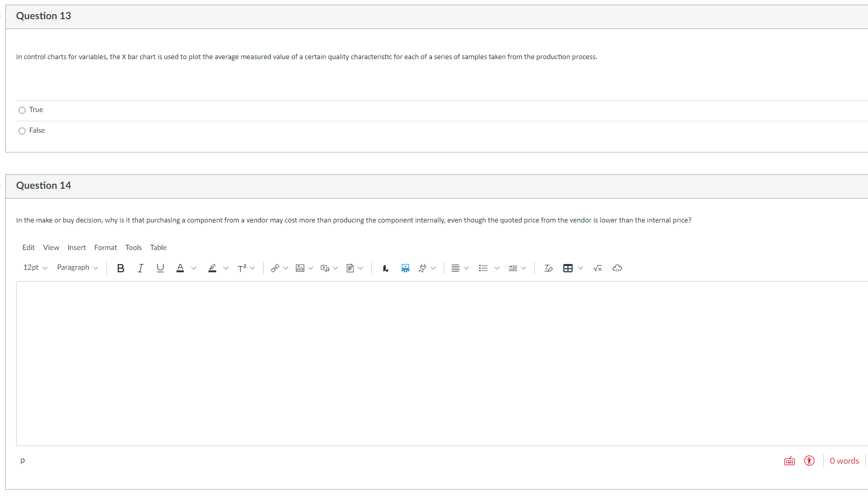Apply background highlight color with the marker icon
Screen dimensions: 868x500
[212, 268]
